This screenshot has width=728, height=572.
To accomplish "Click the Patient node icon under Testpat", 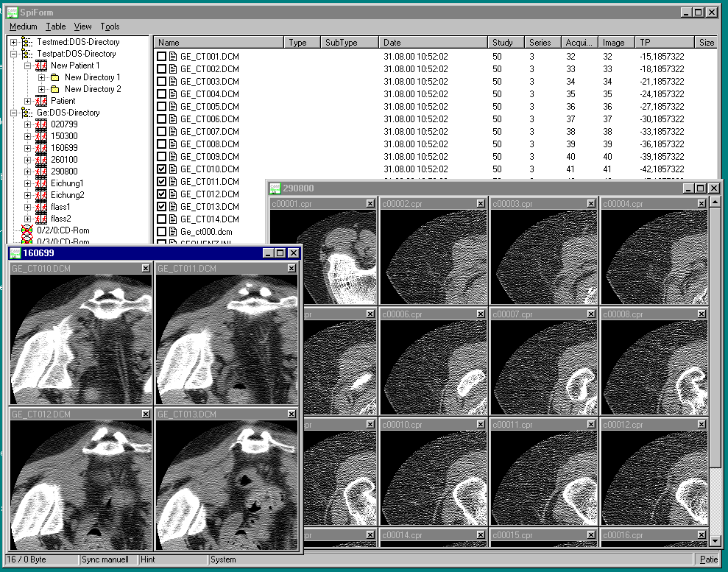I will click(41, 101).
